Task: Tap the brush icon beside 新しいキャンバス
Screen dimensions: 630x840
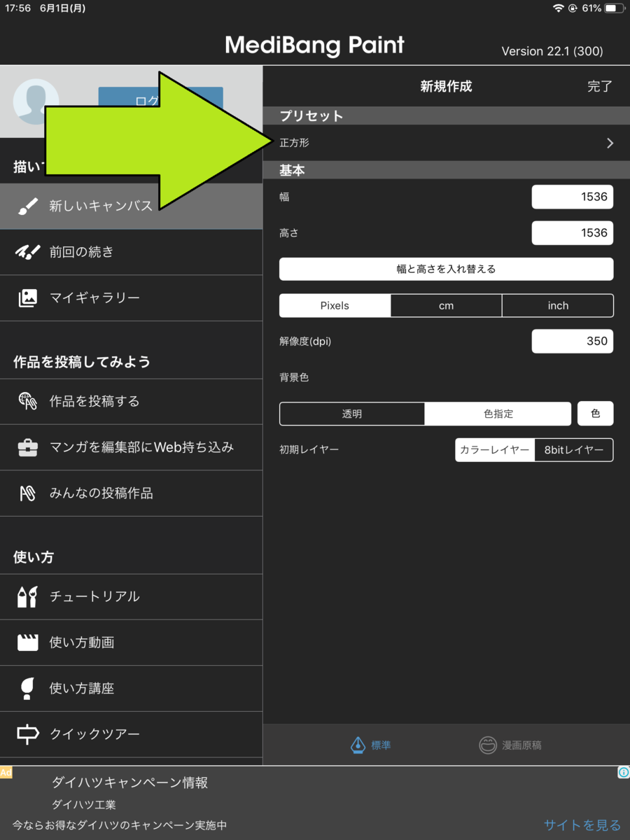Action: point(27,206)
